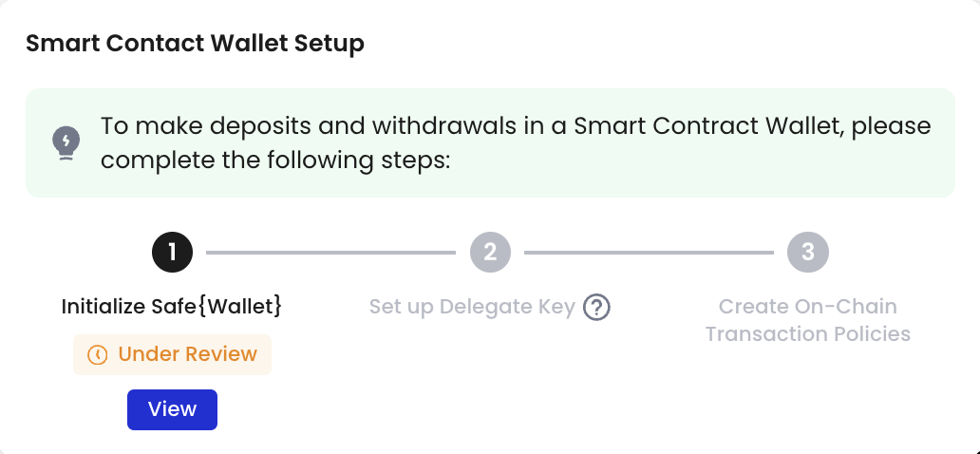Image resolution: width=980 pixels, height=454 pixels.
Task: Click the View button
Action: [172, 409]
